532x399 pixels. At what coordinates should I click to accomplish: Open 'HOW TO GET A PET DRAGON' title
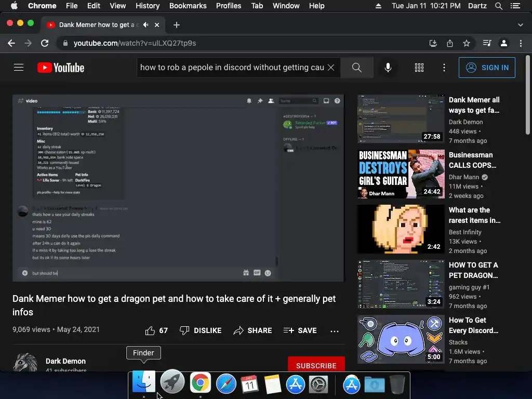(473, 270)
